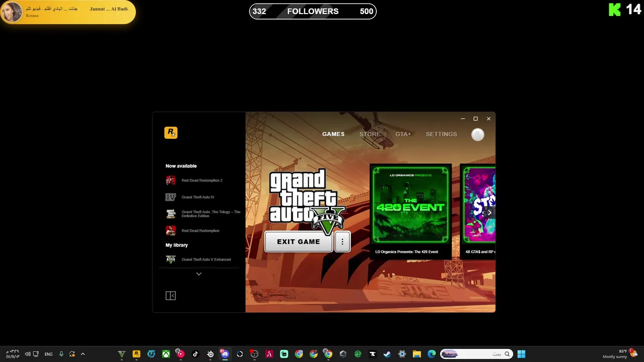This screenshot has height=362, width=644.
Task: Switch to the GAMES tab
Action: (333, 134)
